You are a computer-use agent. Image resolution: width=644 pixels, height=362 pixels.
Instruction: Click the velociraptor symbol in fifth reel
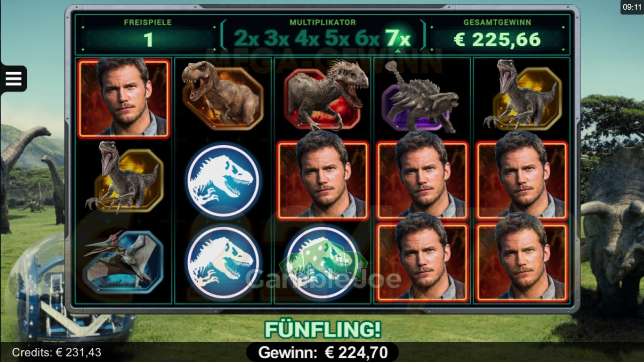[523, 95]
